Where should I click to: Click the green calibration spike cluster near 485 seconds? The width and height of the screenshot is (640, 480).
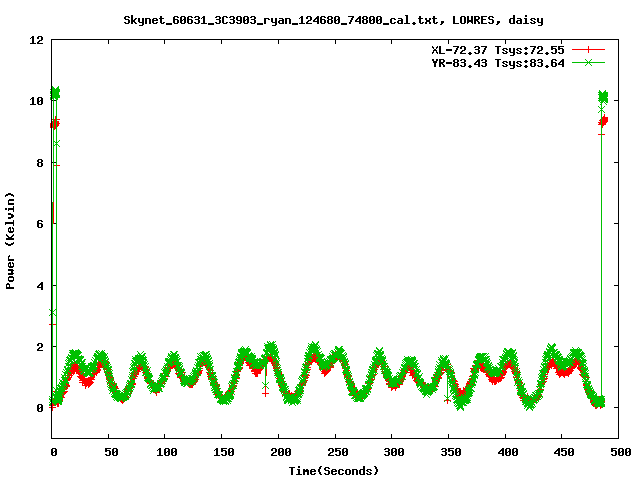click(603, 97)
